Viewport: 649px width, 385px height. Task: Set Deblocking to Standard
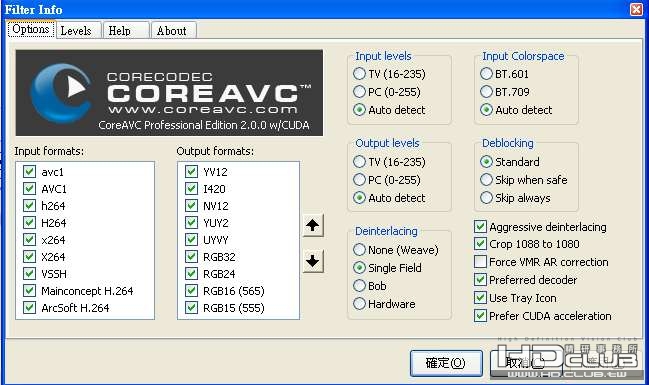click(486, 161)
